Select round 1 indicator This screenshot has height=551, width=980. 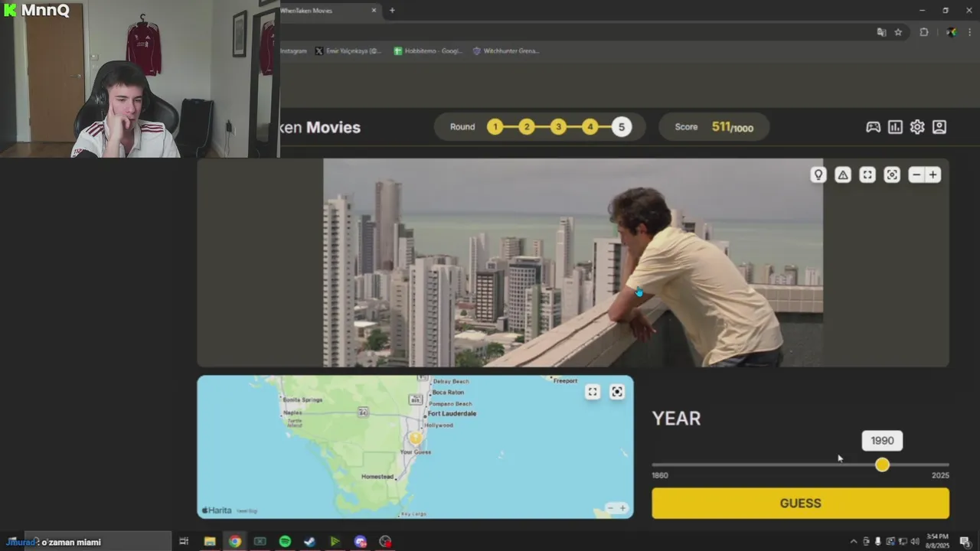pyautogui.click(x=495, y=127)
